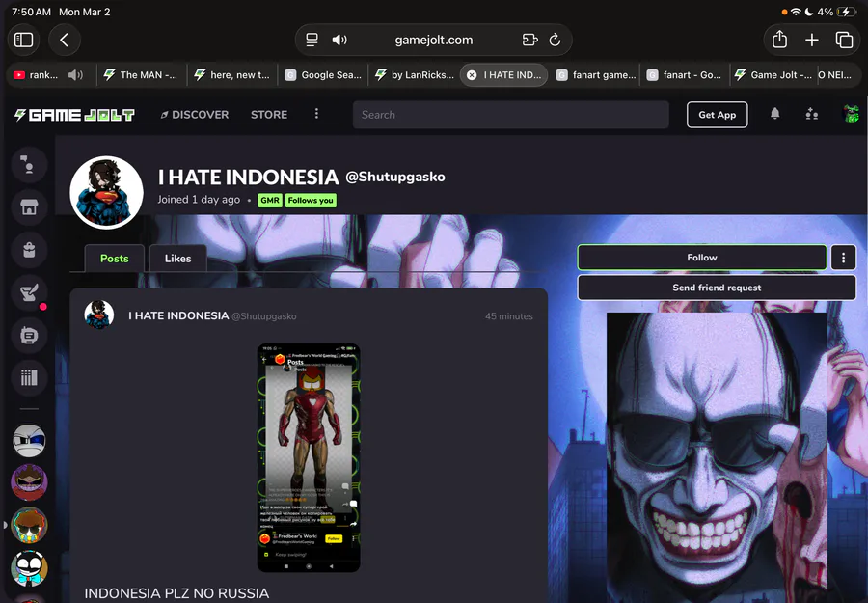Screen dimensions: 868x603
Task: Open community avatar with yellow crying face
Action: click(29, 525)
